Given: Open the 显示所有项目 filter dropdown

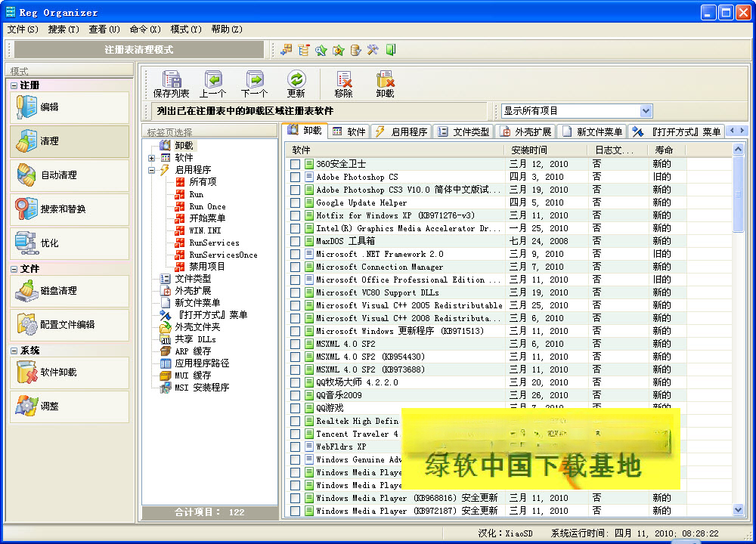Looking at the screenshot, I should [x=646, y=111].
